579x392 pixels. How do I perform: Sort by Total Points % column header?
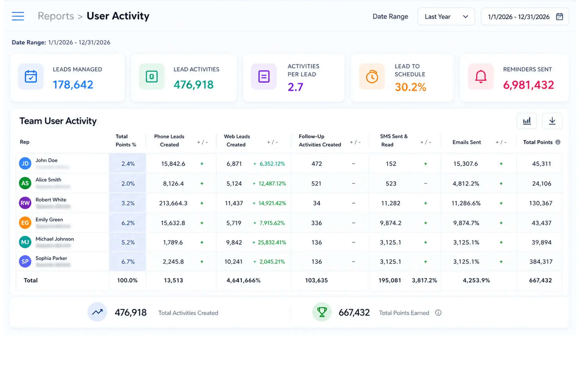point(126,141)
